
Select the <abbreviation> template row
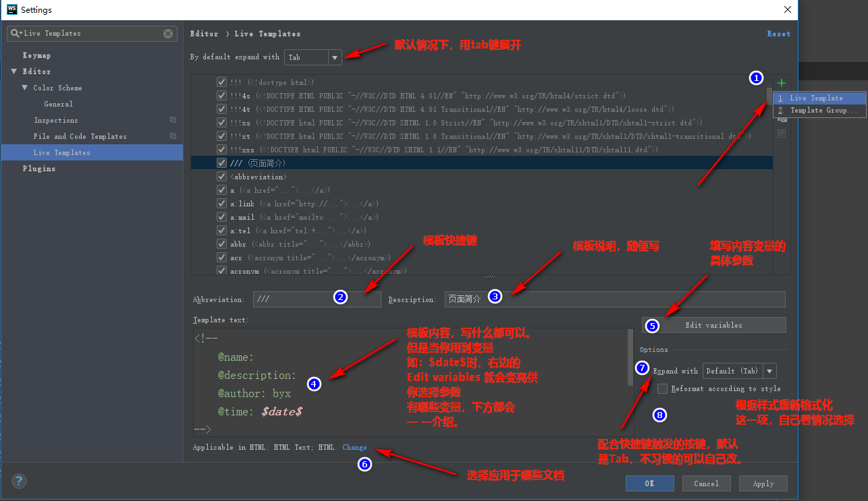[x=482, y=177]
